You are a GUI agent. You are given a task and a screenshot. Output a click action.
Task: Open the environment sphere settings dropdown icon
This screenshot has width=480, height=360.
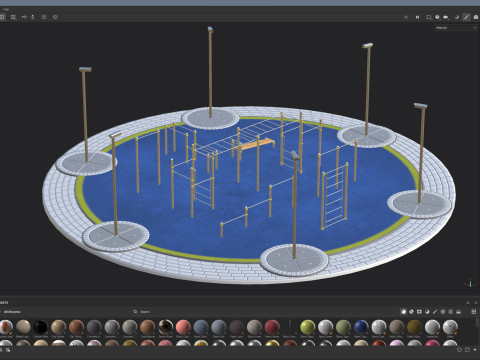point(437,17)
